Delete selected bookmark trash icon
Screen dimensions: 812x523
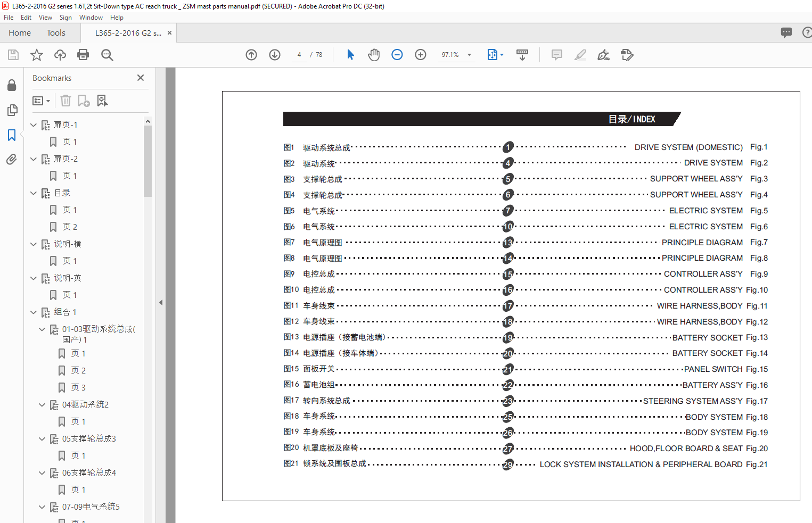click(65, 101)
